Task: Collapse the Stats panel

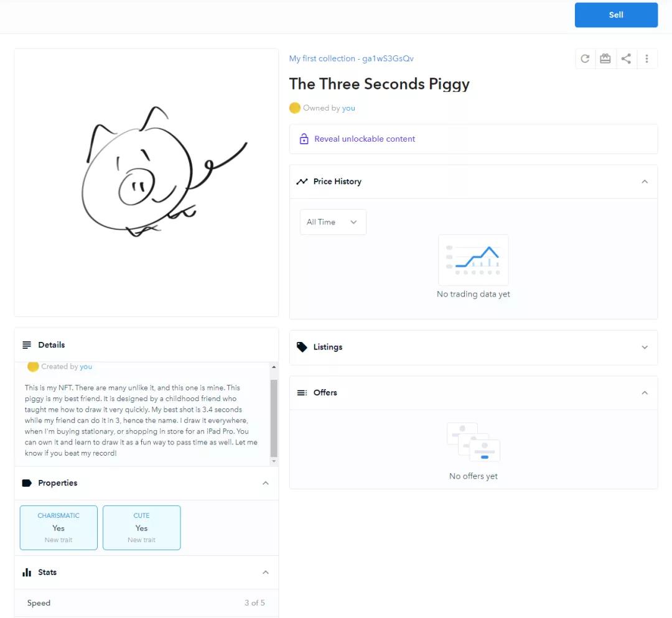Action: click(266, 572)
